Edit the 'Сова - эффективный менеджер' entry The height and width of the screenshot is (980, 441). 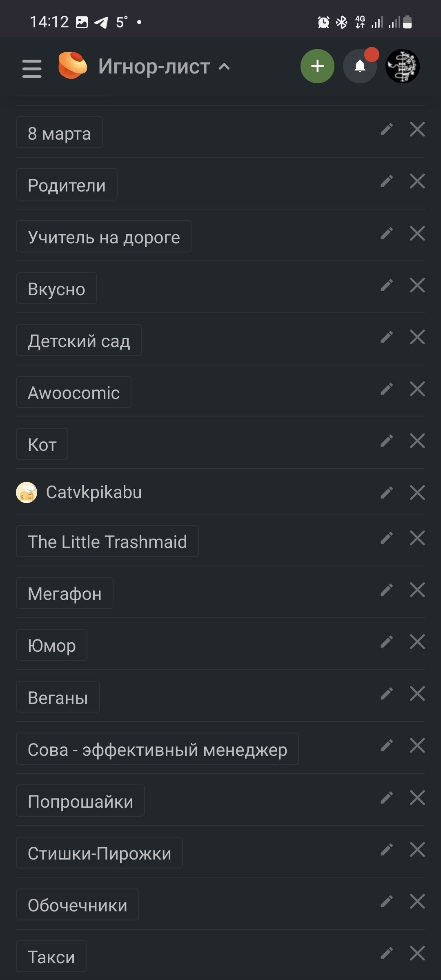(x=386, y=746)
